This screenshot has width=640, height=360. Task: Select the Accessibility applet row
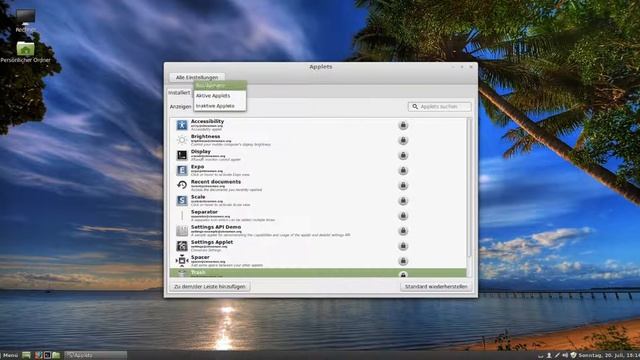[x=318, y=125]
